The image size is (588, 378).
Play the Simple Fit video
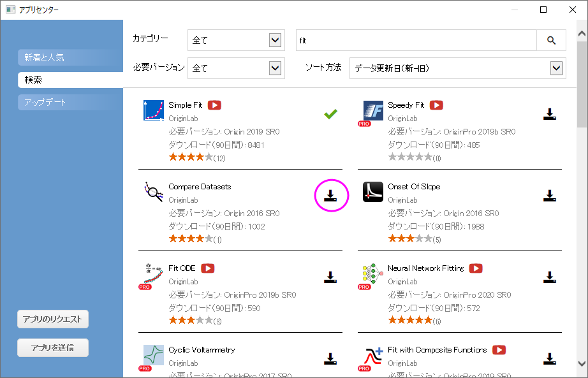pos(214,105)
